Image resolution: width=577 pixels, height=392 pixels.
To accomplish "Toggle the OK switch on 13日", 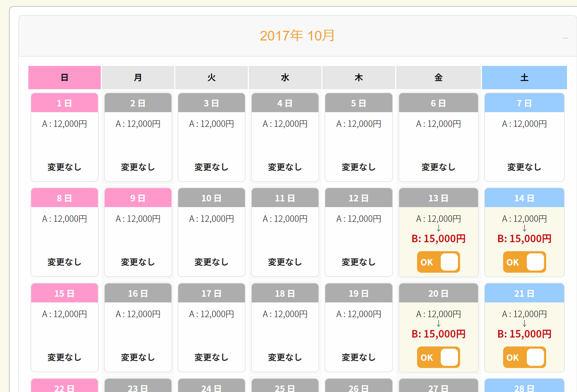I will 438,262.
